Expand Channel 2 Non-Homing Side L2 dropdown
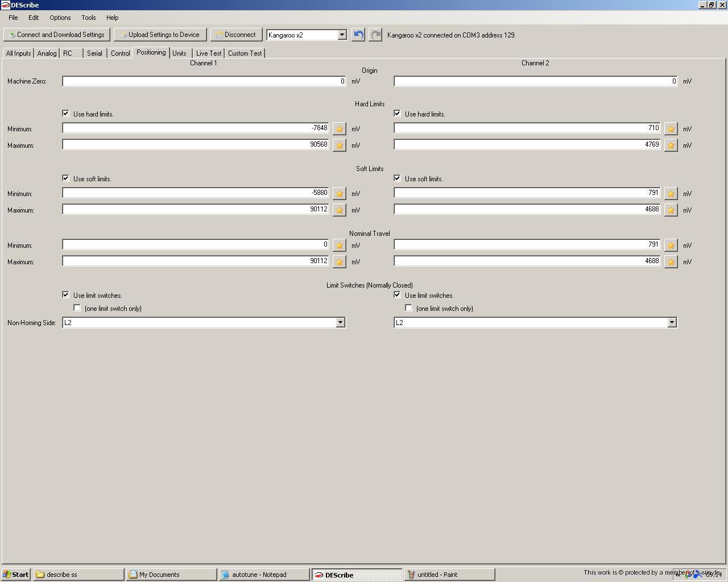This screenshot has height=582, width=728. [672, 322]
